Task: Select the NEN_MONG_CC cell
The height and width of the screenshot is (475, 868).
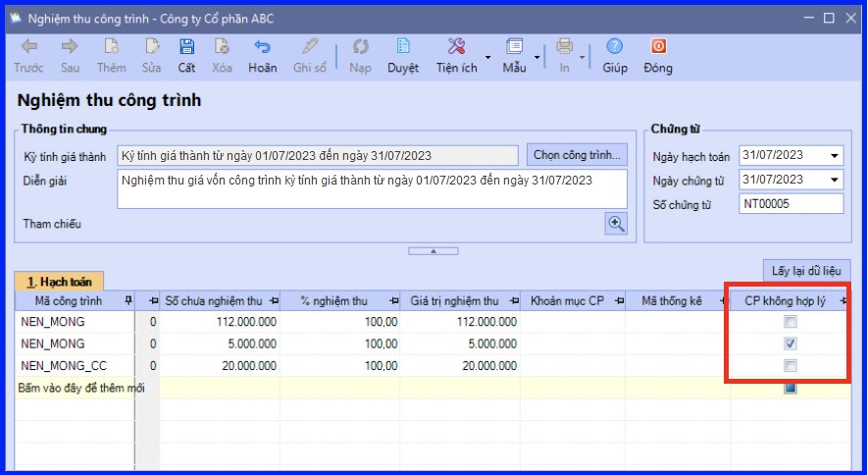Action: pyautogui.click(x=75, y=366)
